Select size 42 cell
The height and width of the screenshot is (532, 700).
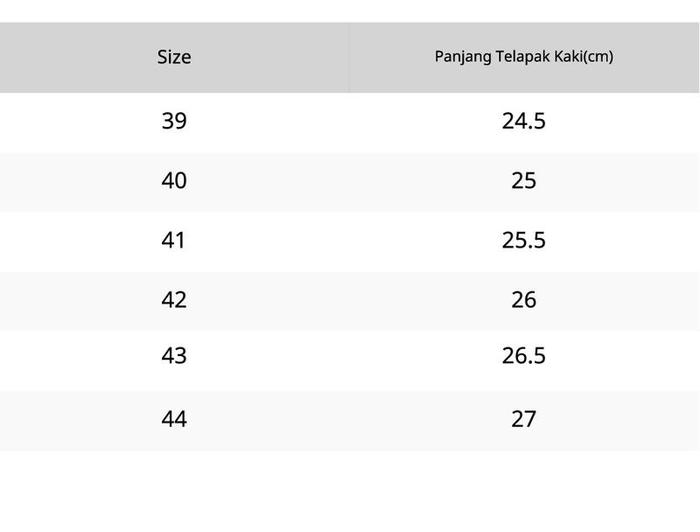click(x=174, y=299)
